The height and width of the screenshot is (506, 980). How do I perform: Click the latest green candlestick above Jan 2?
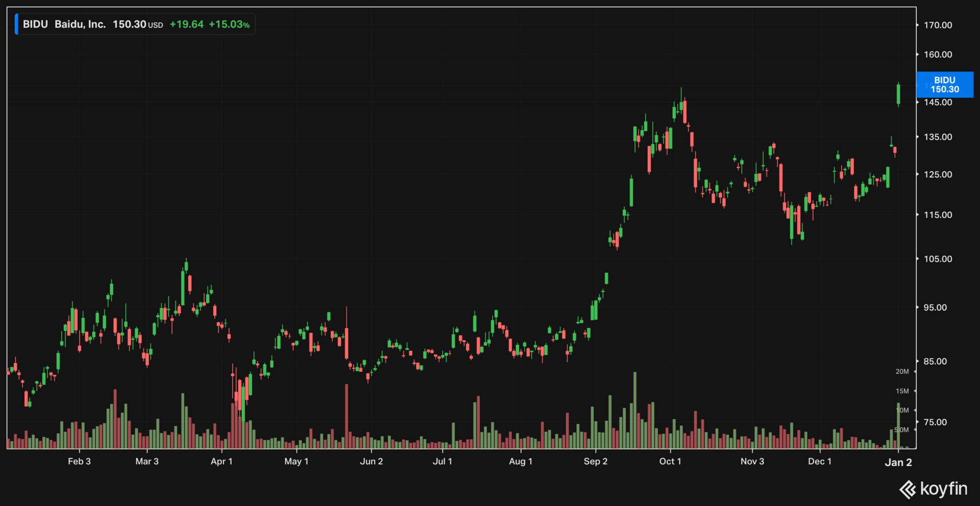tap(898, 94)
